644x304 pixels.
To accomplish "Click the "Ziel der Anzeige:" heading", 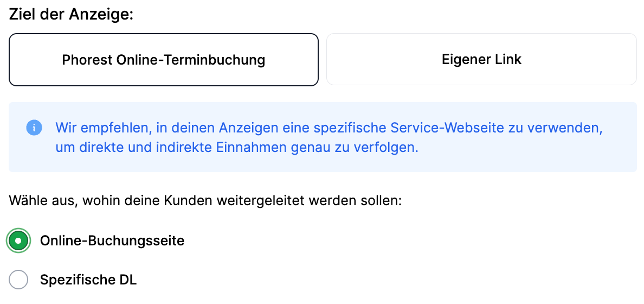I will 71,14.
